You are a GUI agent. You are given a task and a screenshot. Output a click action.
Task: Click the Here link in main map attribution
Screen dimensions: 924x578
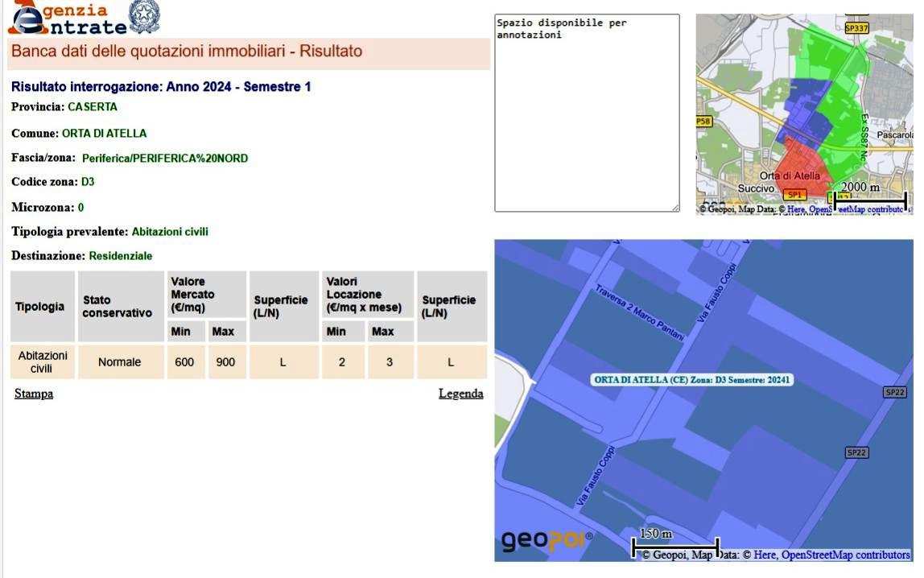click(765, 555)
